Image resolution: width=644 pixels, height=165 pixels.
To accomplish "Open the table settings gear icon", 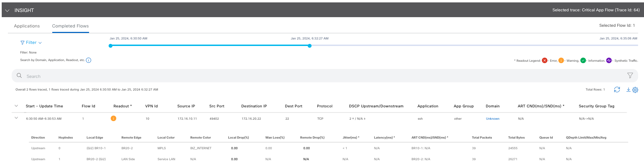I will pyautogui.click(x=635, y=90).
